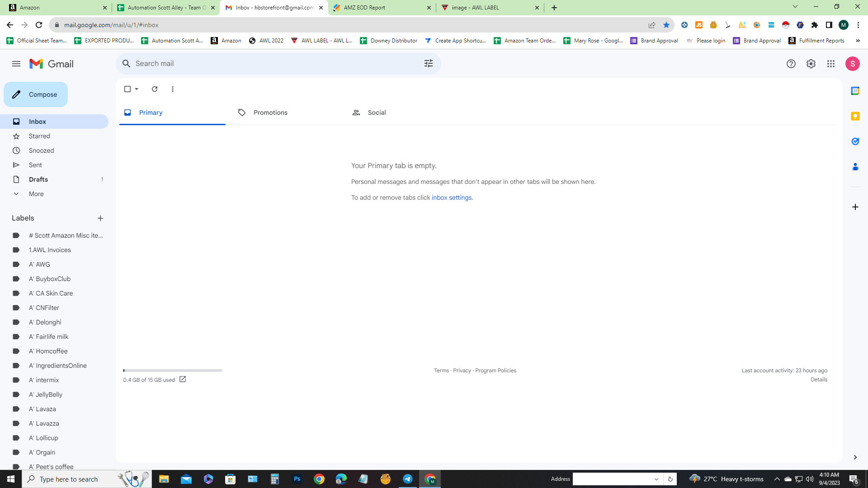Expand the taskbar Address dropdown
The width and height of the screenshot is (868, 488).
656,479
